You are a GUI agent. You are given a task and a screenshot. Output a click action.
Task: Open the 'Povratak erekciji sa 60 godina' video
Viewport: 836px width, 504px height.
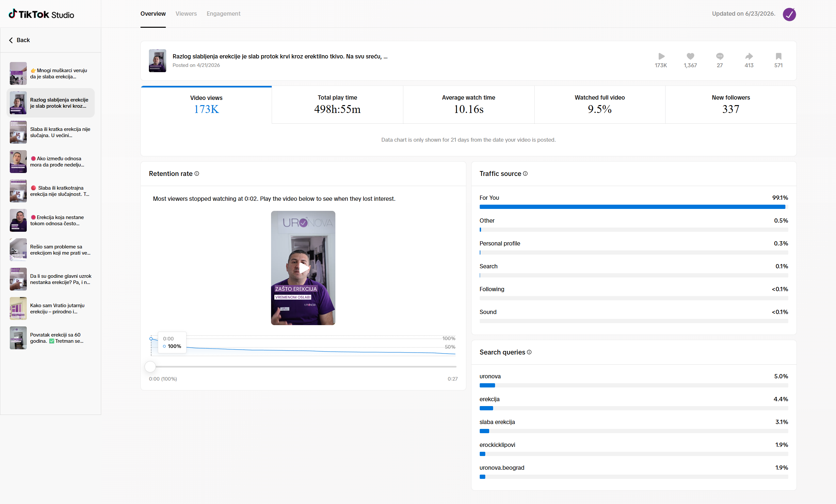click(51, 338)
